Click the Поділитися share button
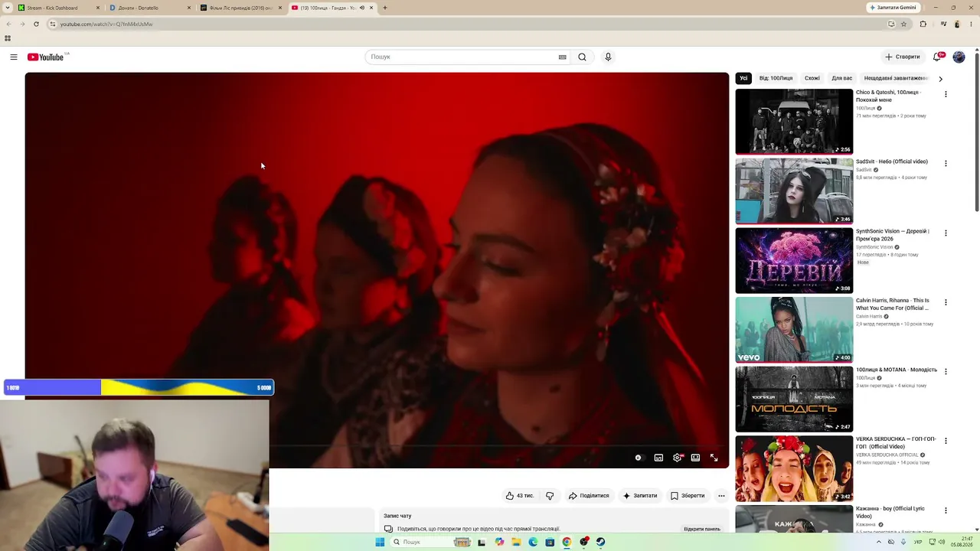This screenshot has width=980, height=551. point(589,496)
